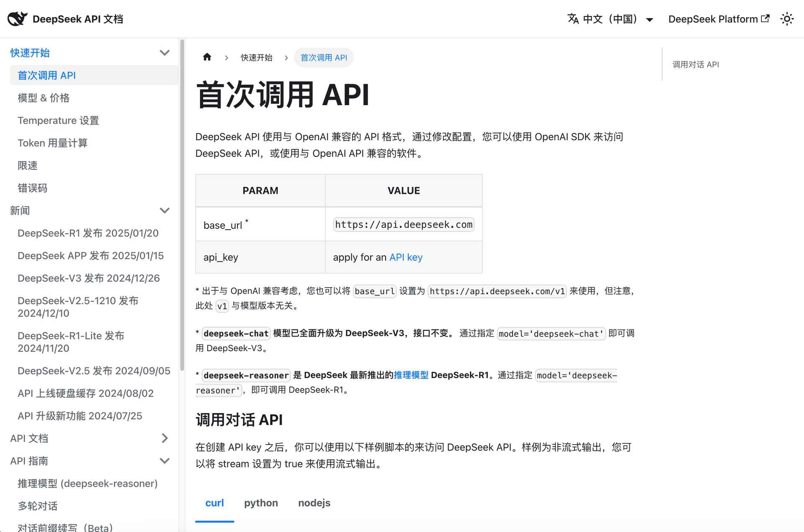
Task: Click the DeepSeek API 文档 site title
Action: pyautogui.click(x=78, y=19)
